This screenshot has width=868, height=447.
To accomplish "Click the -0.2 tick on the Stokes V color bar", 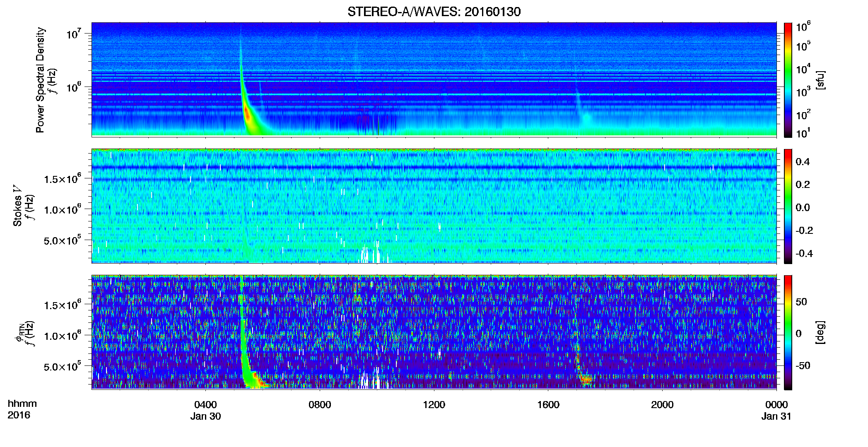I will click(804, 231).
